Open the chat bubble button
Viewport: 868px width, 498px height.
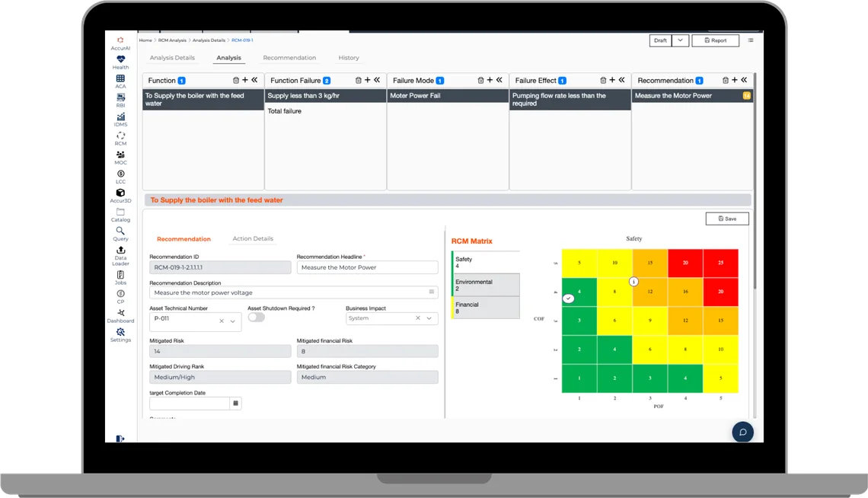click(x=742, y=433)
